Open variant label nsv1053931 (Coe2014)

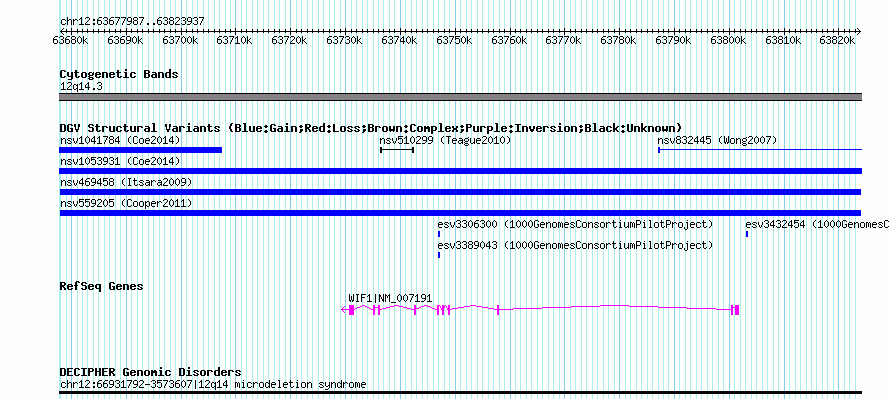coord(120,161)
